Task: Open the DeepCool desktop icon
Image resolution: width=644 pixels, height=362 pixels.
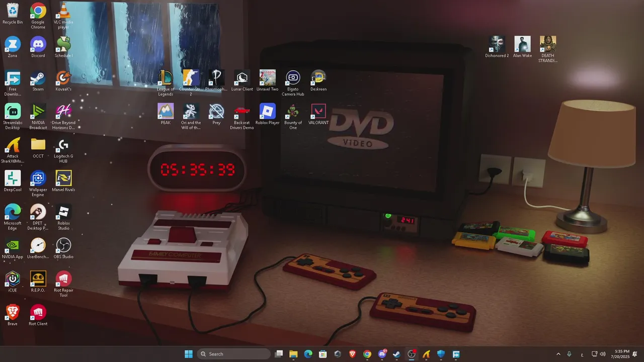Action: 13,182
